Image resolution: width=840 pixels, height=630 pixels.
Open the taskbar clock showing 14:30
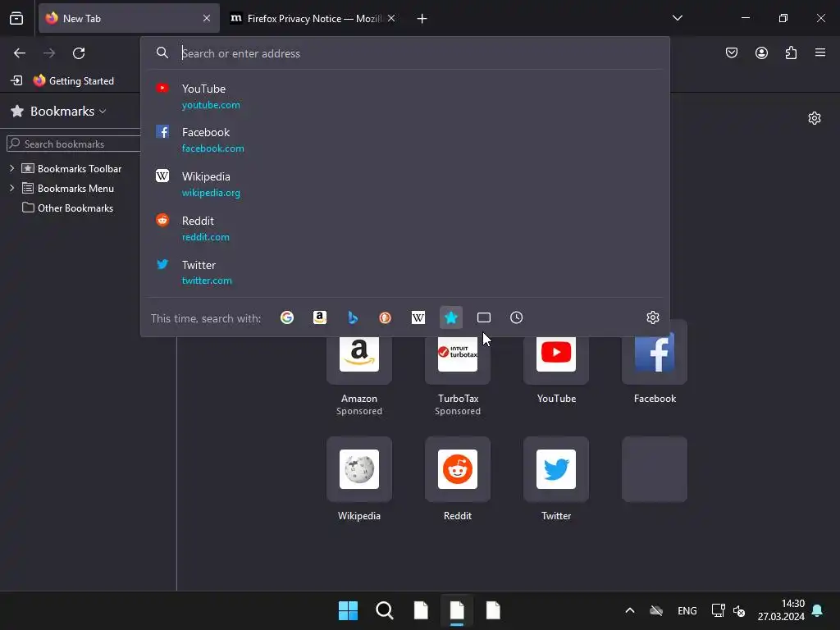click(x=781, y=610)
